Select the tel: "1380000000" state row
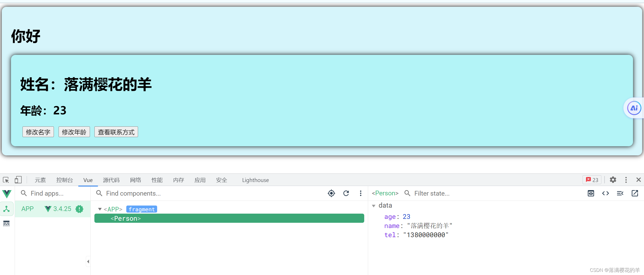644x275 pixels. [x=416, y=235]
